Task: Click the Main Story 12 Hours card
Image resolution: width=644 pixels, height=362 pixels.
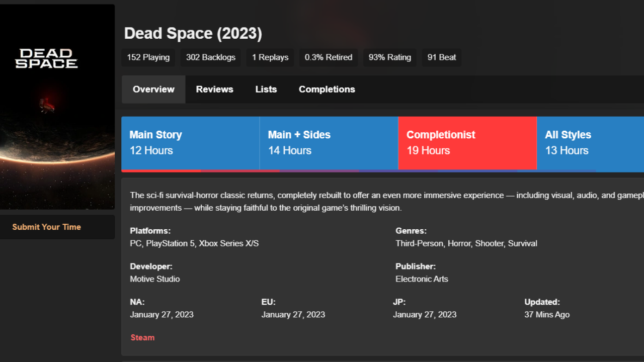Action: coord(190,143)
